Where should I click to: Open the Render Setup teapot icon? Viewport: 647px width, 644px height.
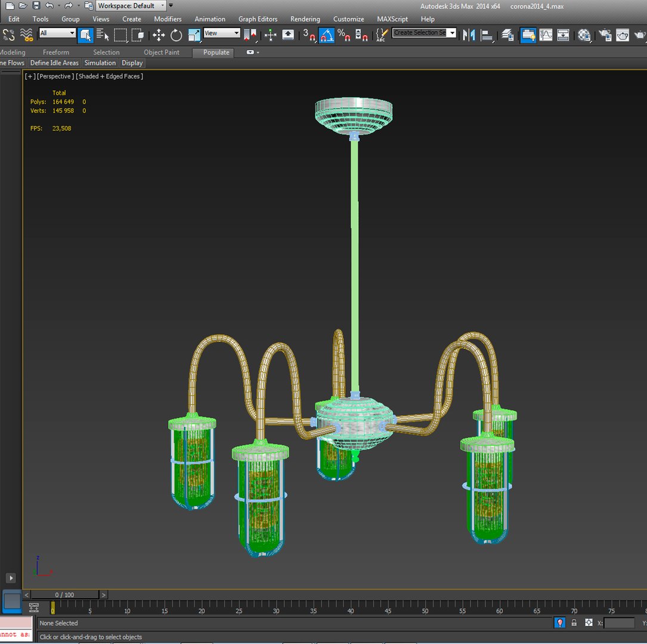pos(605,35)
